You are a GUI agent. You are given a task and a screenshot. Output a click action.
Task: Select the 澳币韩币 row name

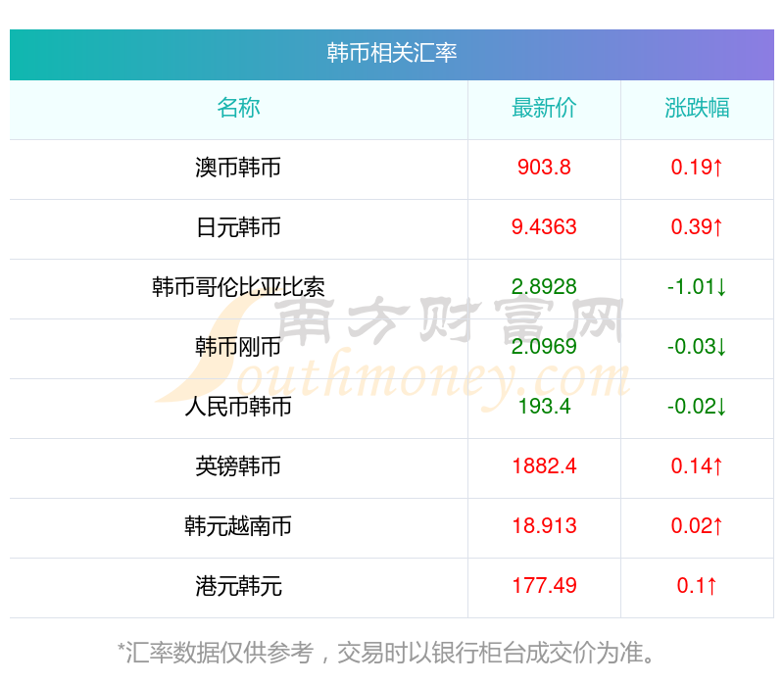(238, 168)
